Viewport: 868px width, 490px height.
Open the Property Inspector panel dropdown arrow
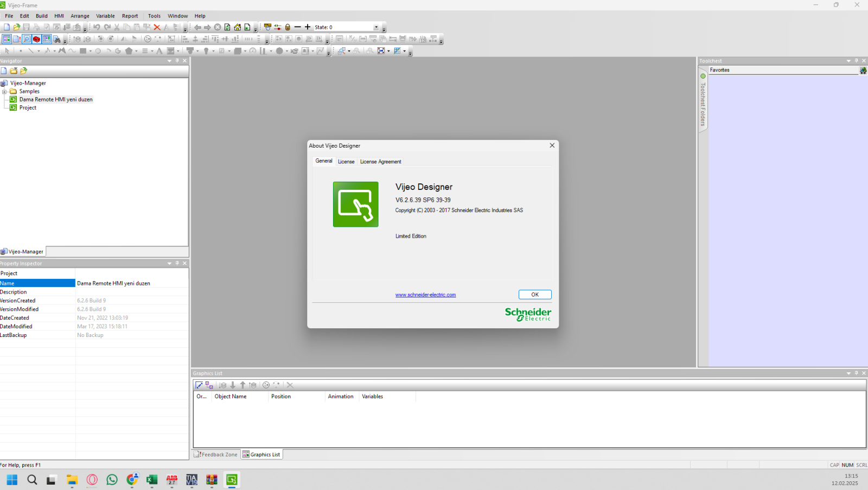pos(169,263)
